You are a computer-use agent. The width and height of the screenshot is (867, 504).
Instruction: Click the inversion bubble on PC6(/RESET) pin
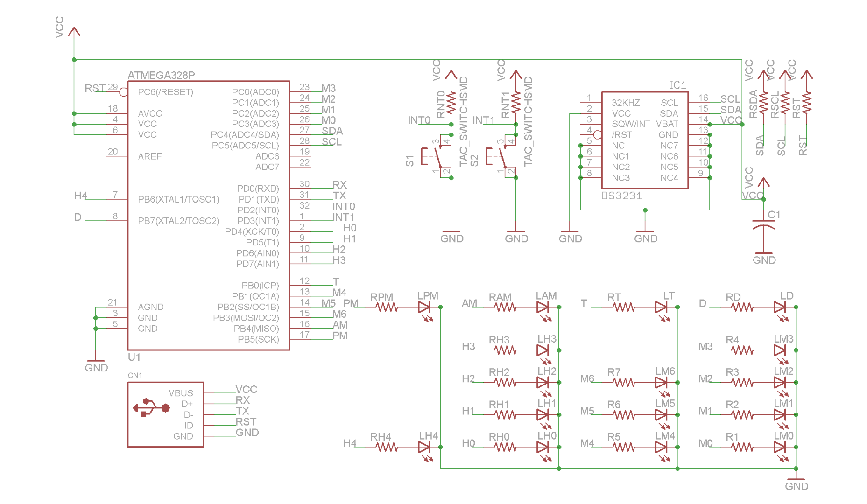(x=124, y=92)
